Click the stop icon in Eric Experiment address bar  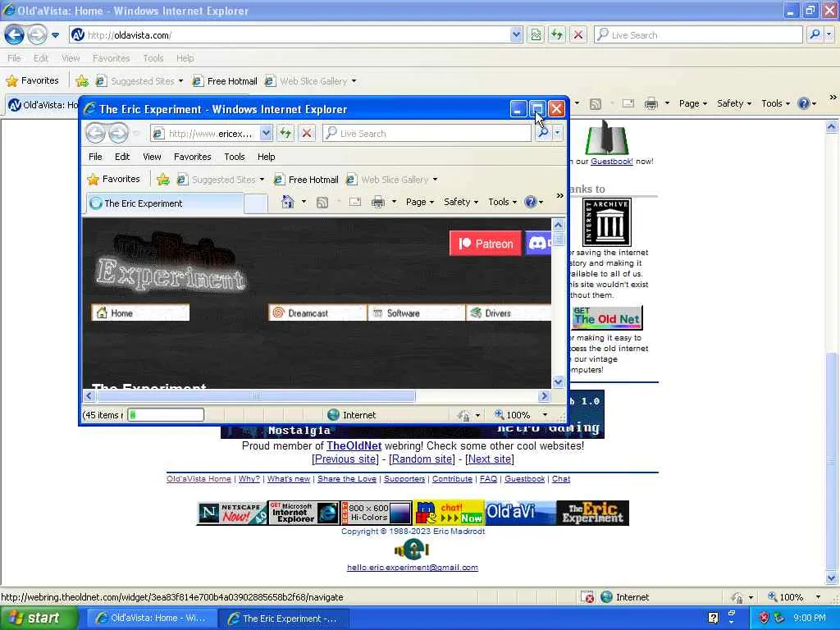[x=307, y=133]
